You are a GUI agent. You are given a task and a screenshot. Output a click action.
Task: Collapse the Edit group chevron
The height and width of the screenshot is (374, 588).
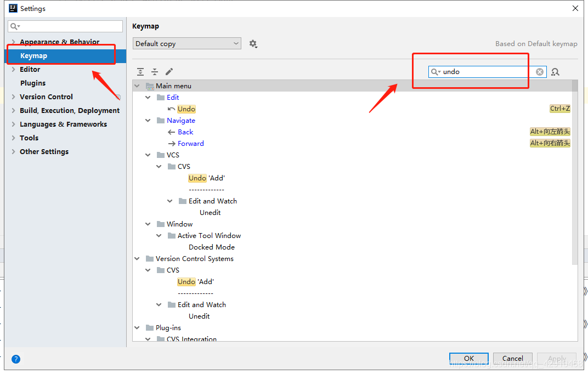pyautogui.click(x=148, y=98)
